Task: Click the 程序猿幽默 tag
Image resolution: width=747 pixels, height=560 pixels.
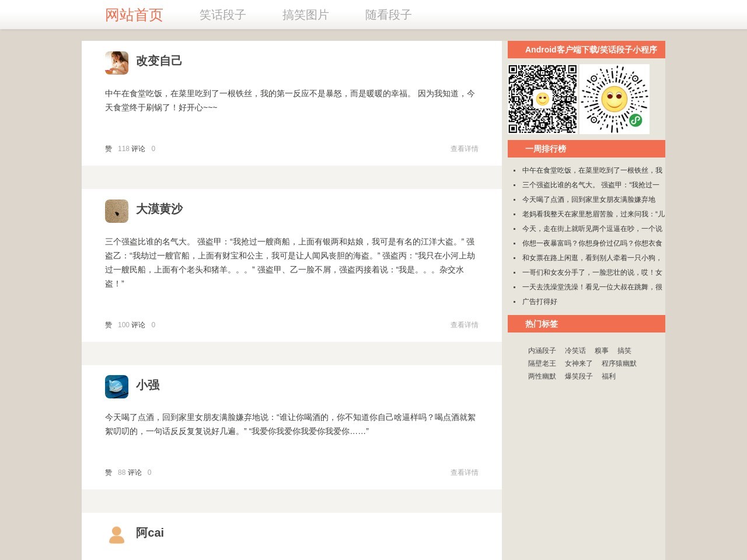Action: click(619, 363)
